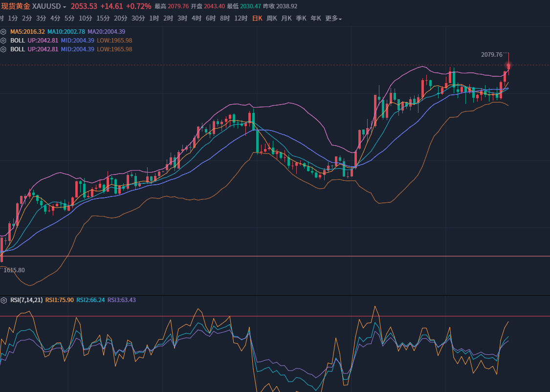
Task: Open the 更多 timeframe dropdown
Action: pos(333,18)
